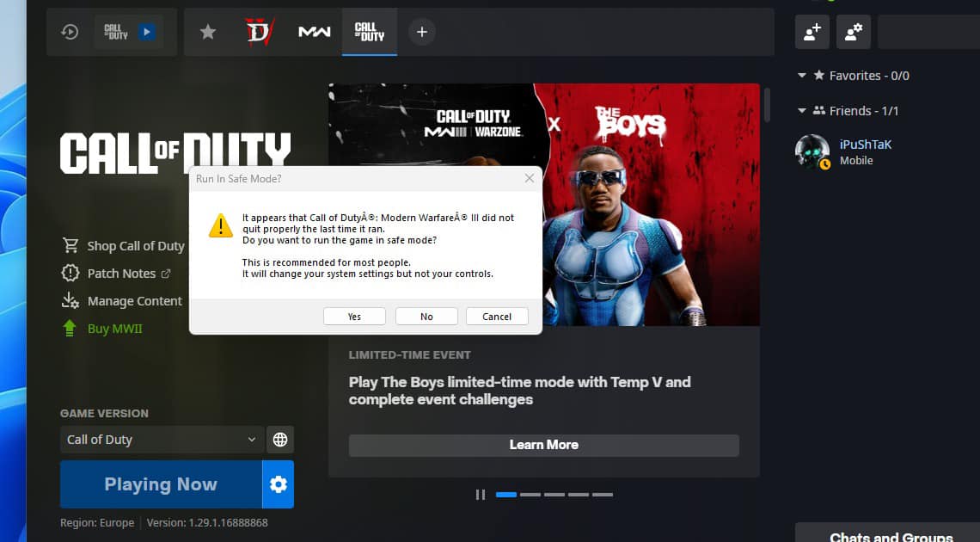Open game options gear next to Playing Now
This screenshot has height=542, width=980.
pyautogui.click(x=279, y=484)
